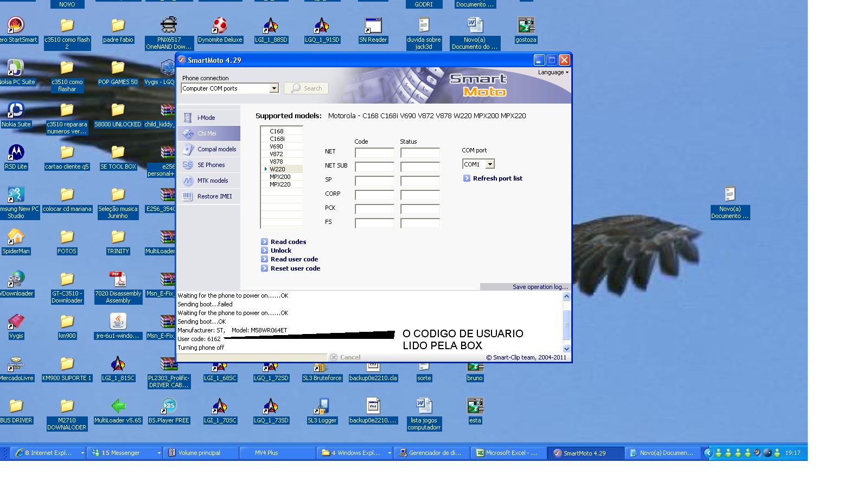Switch to Novo(a) Documen... taskbar button
The width and height of the screenshot is (868, 488).
[x=662, y=453]
